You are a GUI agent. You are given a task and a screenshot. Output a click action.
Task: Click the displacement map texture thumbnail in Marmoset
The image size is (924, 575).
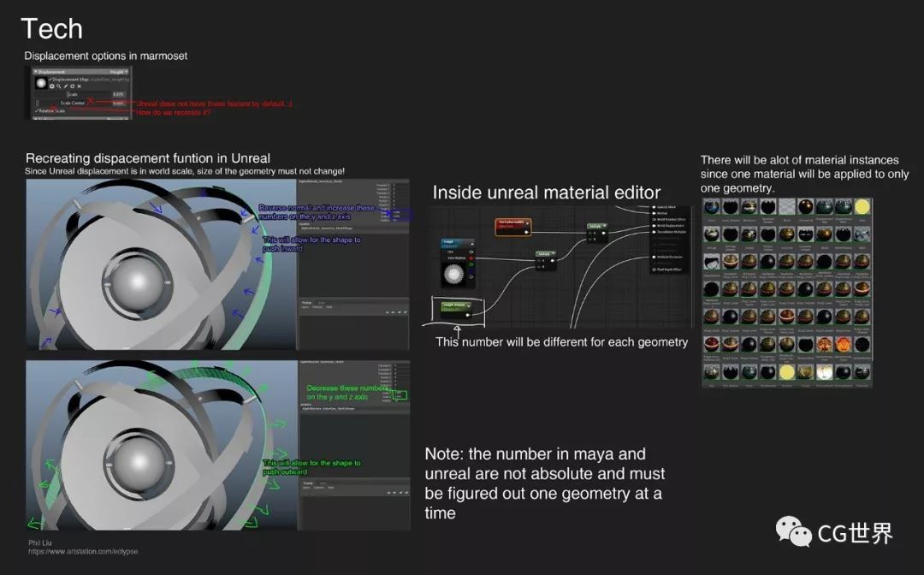[41, 83]
